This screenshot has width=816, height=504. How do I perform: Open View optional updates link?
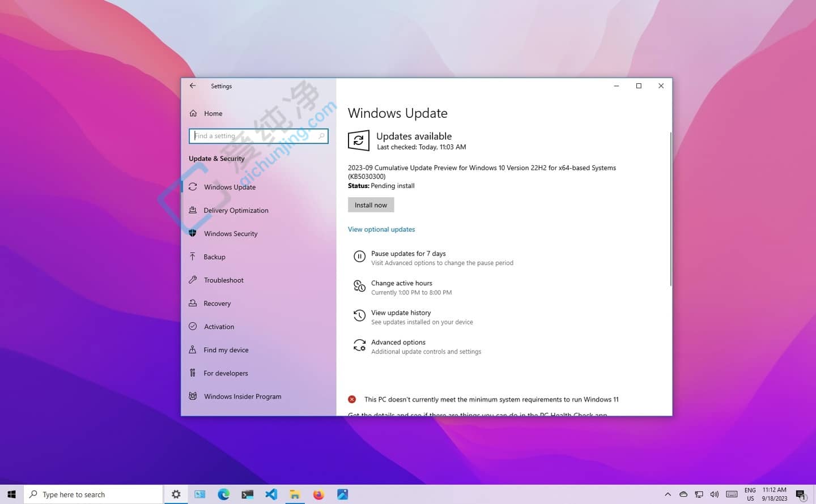click(x=381, y=229)
